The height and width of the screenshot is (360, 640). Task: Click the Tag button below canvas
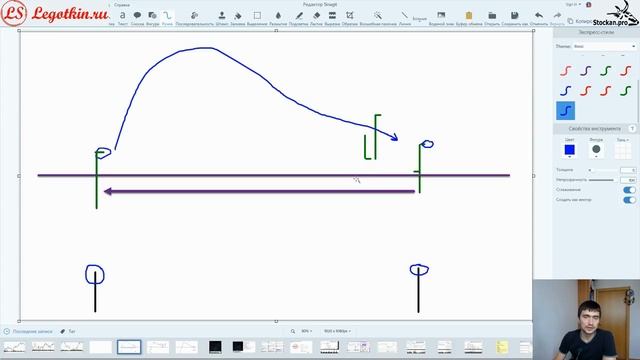pos(68,331)
